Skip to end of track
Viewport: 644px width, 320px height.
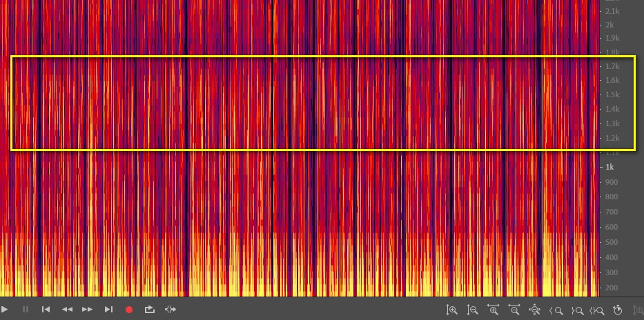108,310
